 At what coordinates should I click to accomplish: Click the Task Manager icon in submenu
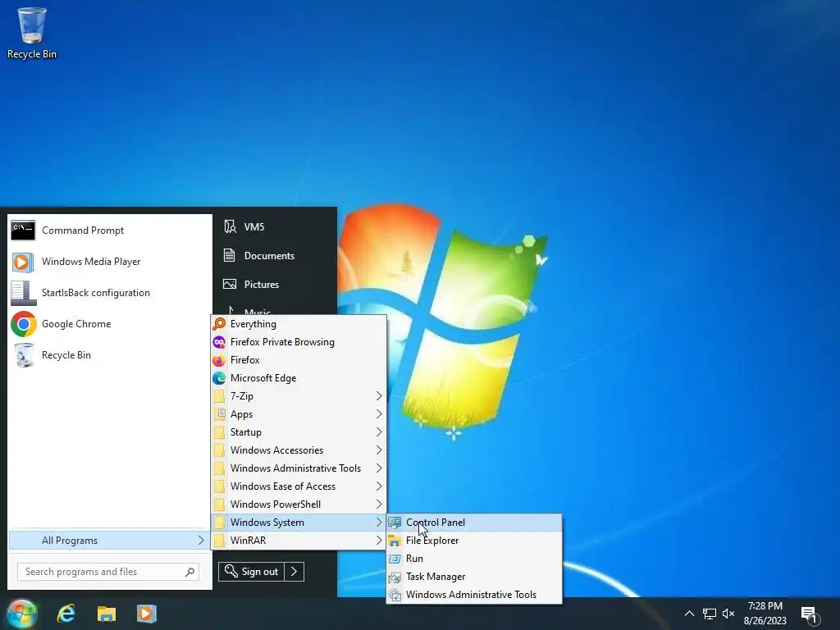[x=395, y=577]
